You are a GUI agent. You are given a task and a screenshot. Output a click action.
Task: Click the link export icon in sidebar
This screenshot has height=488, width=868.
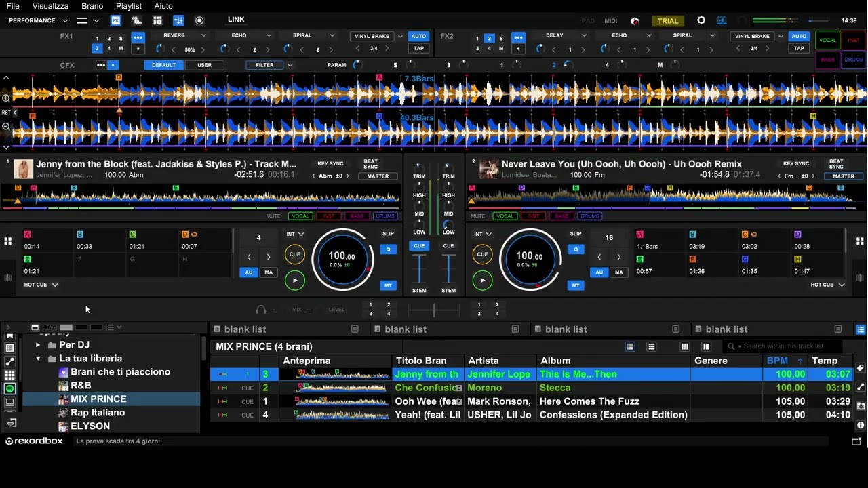[12, 423]
